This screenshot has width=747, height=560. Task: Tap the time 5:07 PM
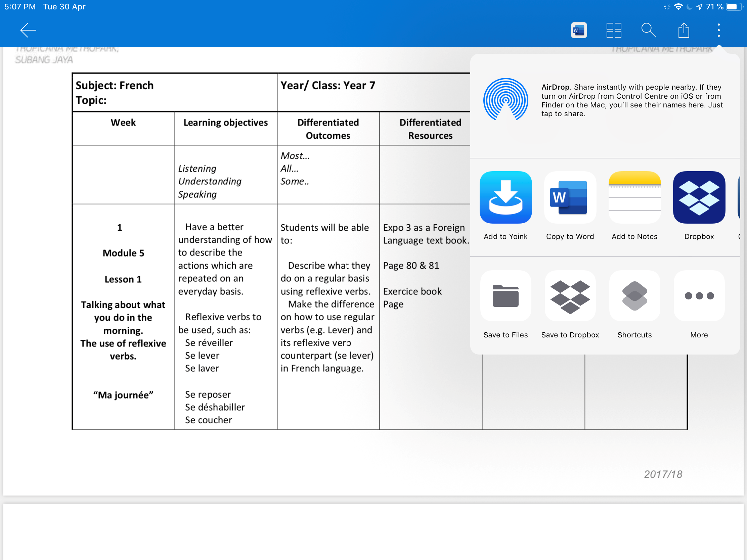[19, 7]
